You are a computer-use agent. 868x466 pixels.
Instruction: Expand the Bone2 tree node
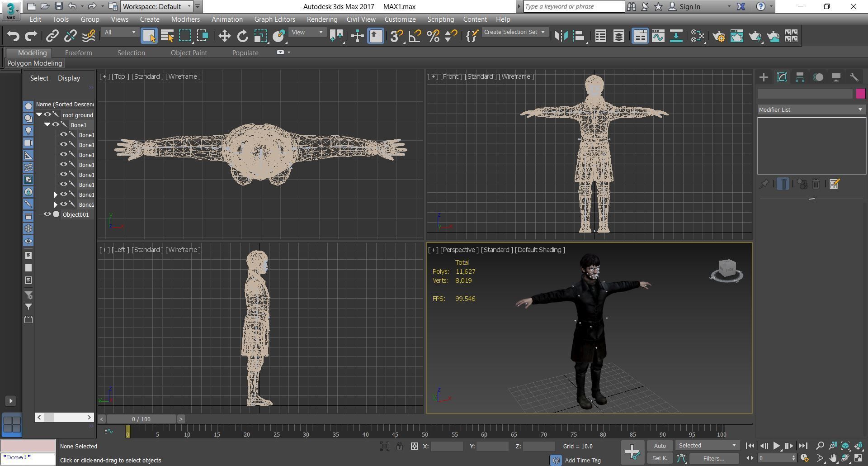coord(56,204)
